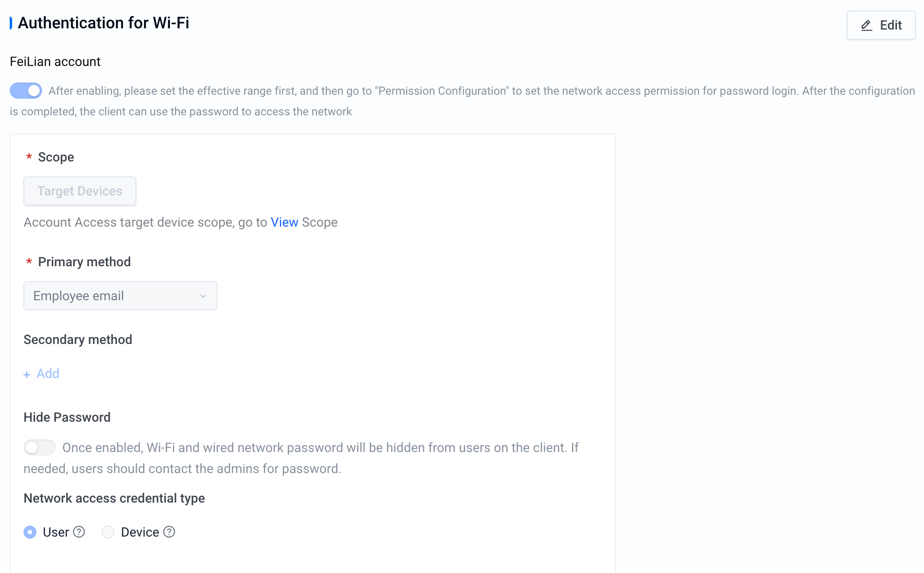This screenshot has width=924, height=573.
Task: Select the Device credential type radio
Action: [108, 532]
